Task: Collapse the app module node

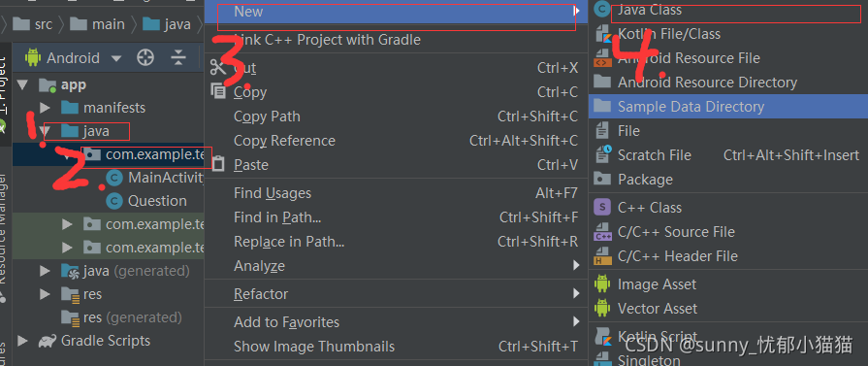Action: point(22,84)
